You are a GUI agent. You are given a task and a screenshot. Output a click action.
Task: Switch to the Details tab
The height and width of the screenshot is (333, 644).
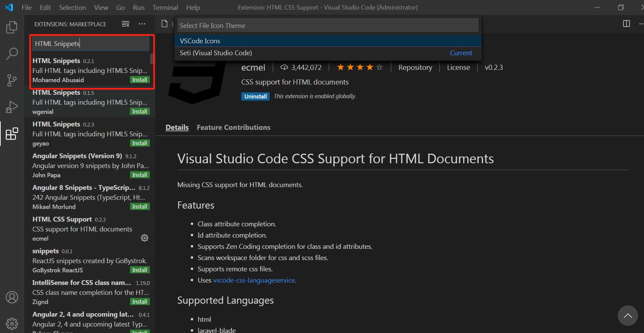click(177, 127)
